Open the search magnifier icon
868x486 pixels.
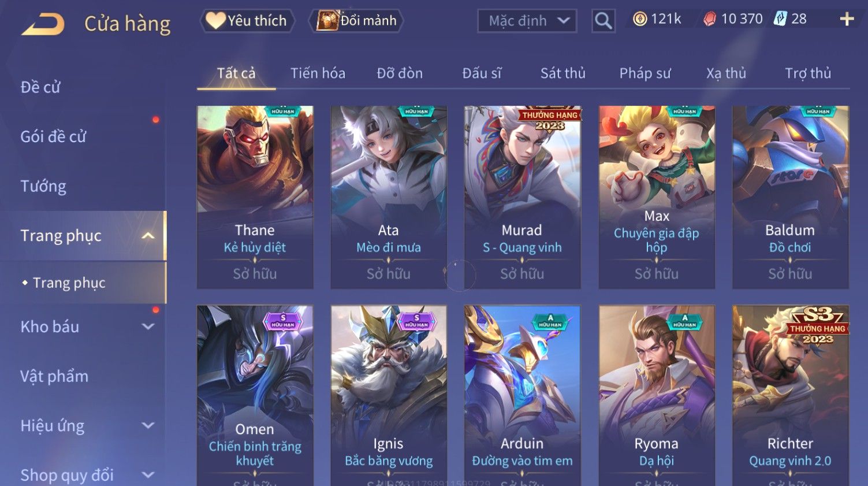[x=603, y=21]
